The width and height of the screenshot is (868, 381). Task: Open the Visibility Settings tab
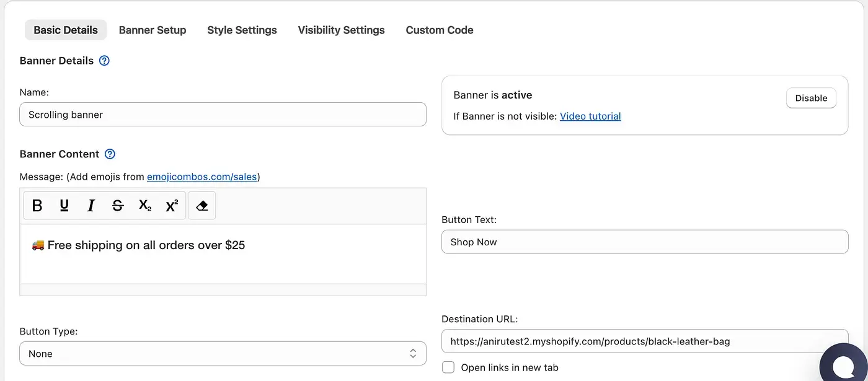click(341, 30)
